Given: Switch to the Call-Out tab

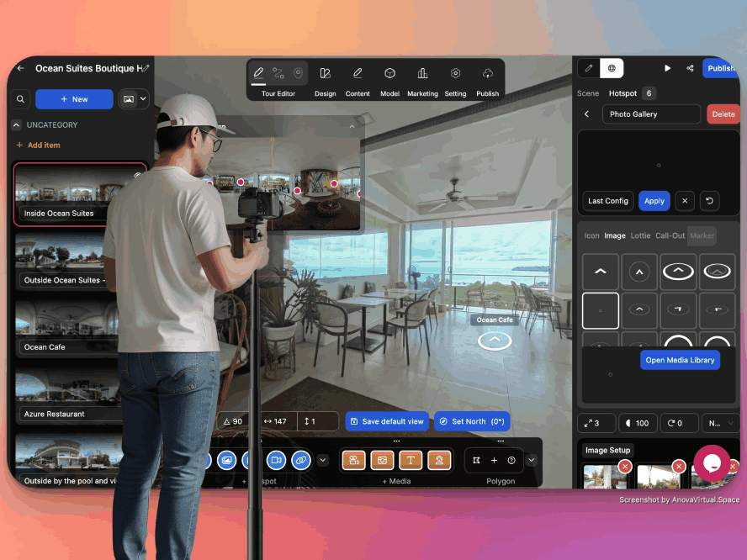Looking at the screenshot, I should (x=670, y=235).
